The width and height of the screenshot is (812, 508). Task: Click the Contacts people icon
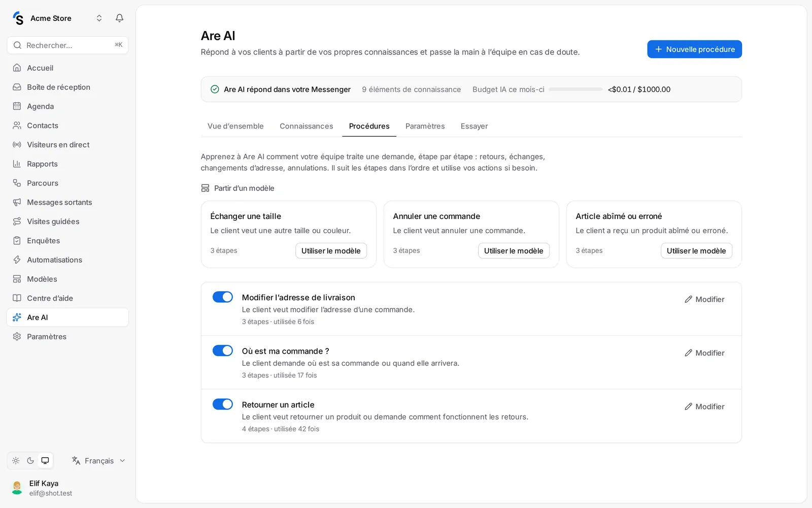tap(17, 125)
